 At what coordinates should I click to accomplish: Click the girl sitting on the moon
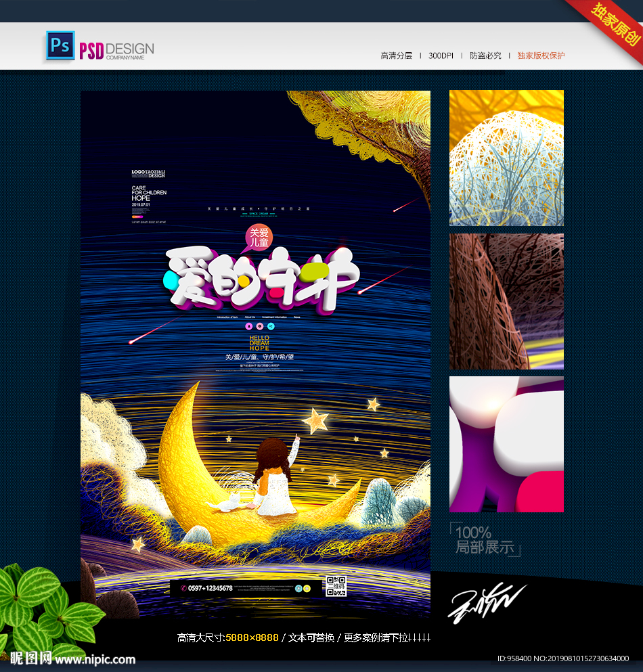click(275, 476)
